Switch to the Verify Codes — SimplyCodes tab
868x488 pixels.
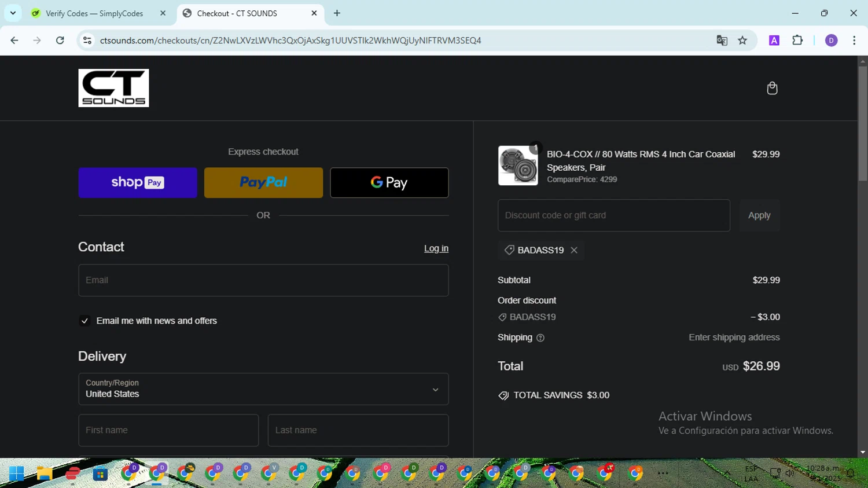tap(94, 13)
